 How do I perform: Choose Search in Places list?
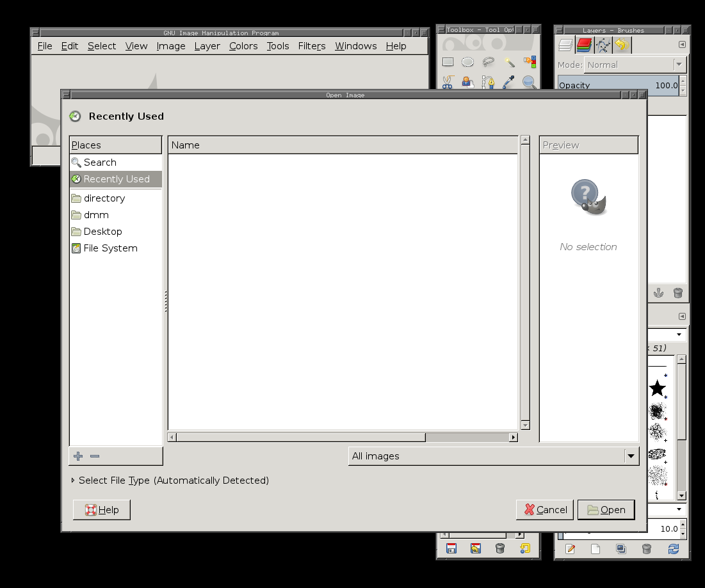tap(115, 162)
